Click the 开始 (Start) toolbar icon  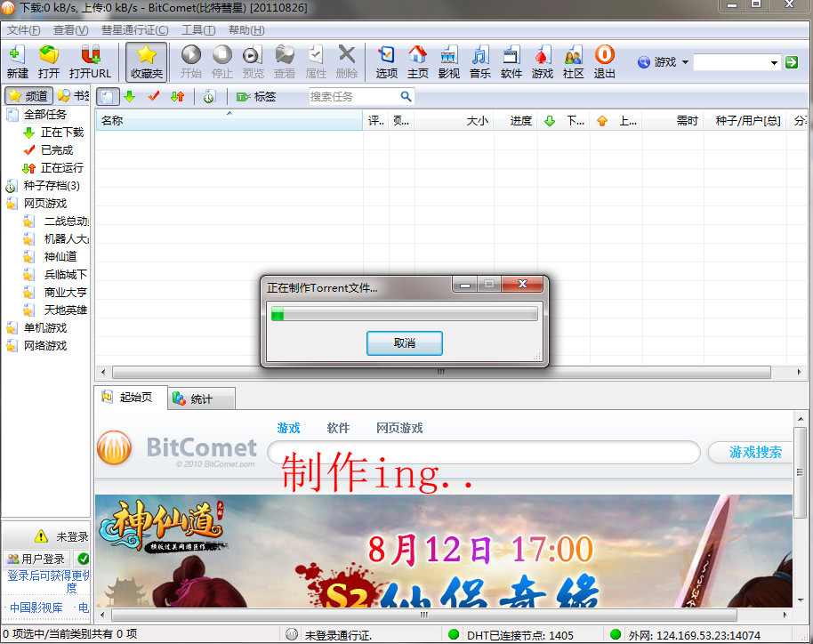coord(191,61)
